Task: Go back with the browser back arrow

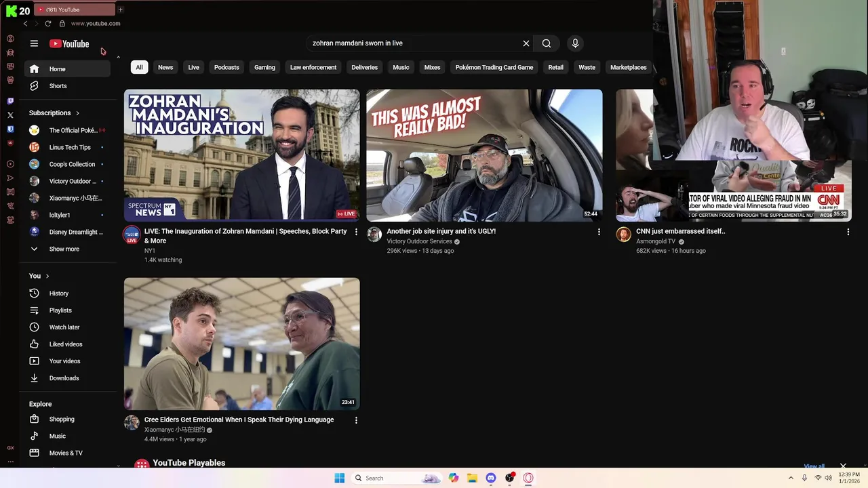Action: (x=26, y=24)
